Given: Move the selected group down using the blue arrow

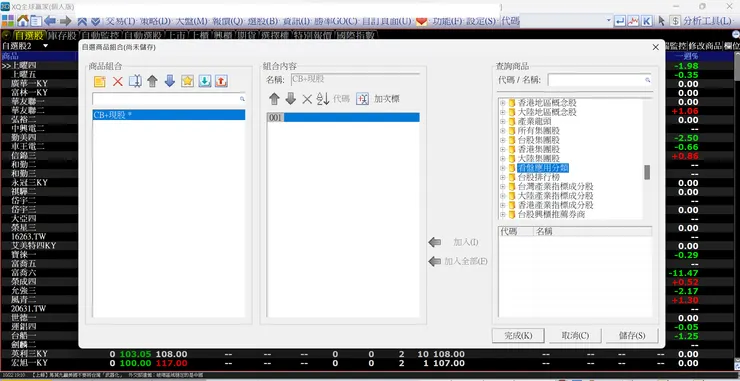Looking at the screenshot, I should coord(169,81).
